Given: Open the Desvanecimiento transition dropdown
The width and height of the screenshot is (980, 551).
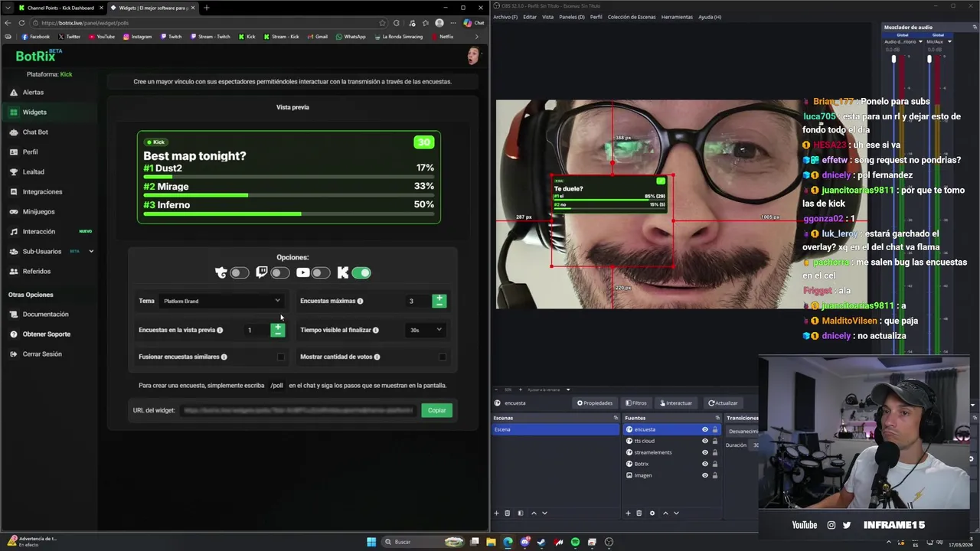Looking at the screenshot, I should click(x=743, y=431).
